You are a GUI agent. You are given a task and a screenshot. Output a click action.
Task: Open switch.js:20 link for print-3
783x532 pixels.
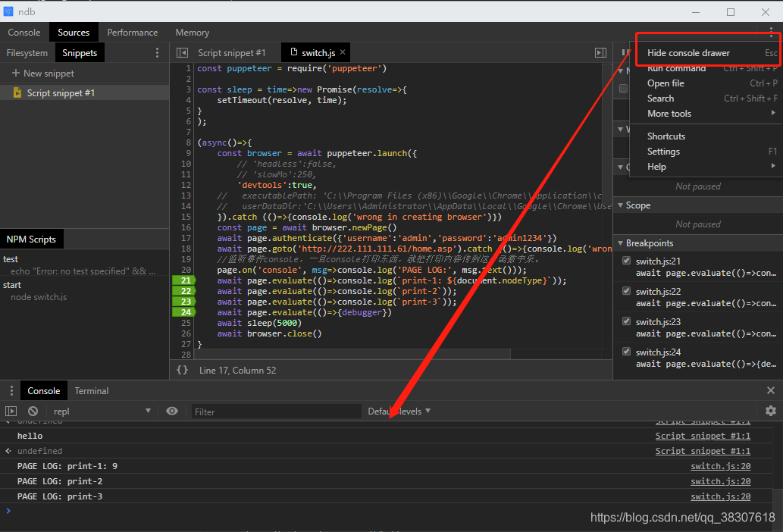pyautogui.click(x=720, y=496)
